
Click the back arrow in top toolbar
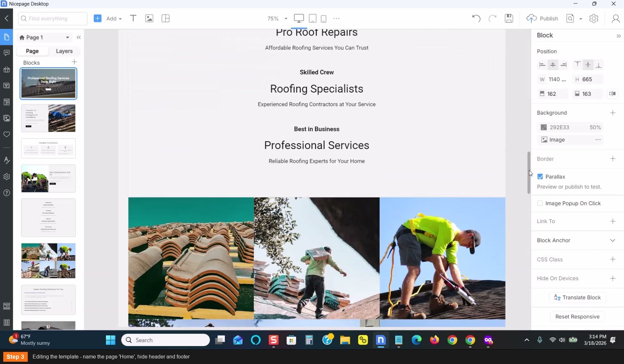point(7,19)
